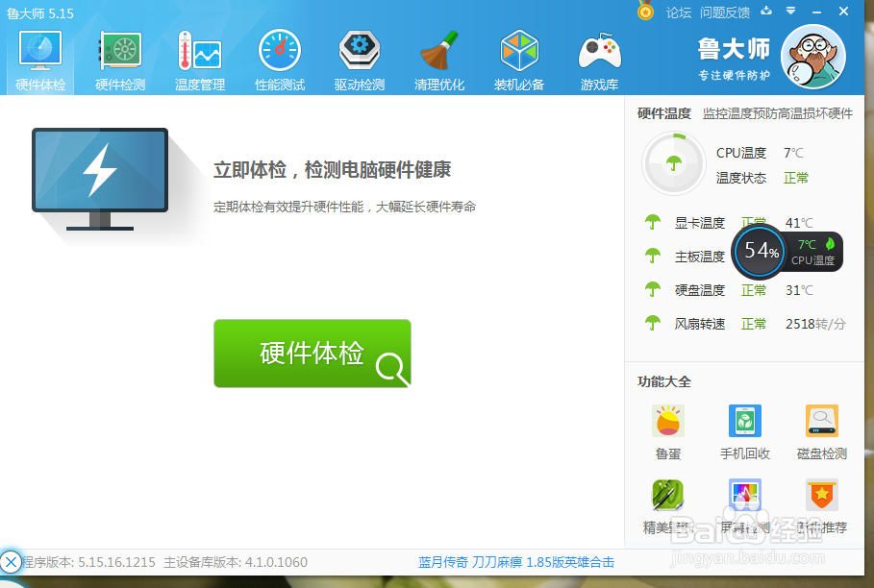
Task: Select the 硬件检测 hardware detection icon
Action: click(119, 58)
